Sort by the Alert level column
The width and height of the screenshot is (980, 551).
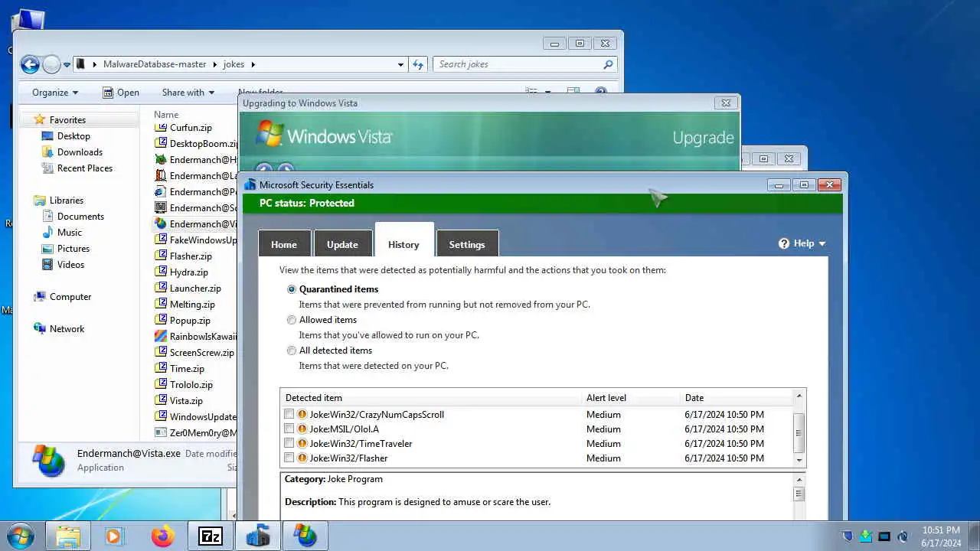pyautogui.click(x=630, y=398)
